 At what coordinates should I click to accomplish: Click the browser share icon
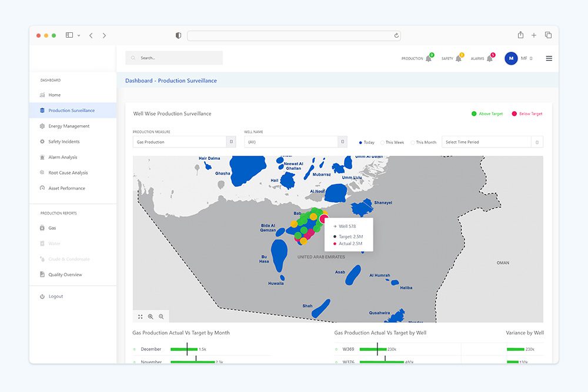520,35
